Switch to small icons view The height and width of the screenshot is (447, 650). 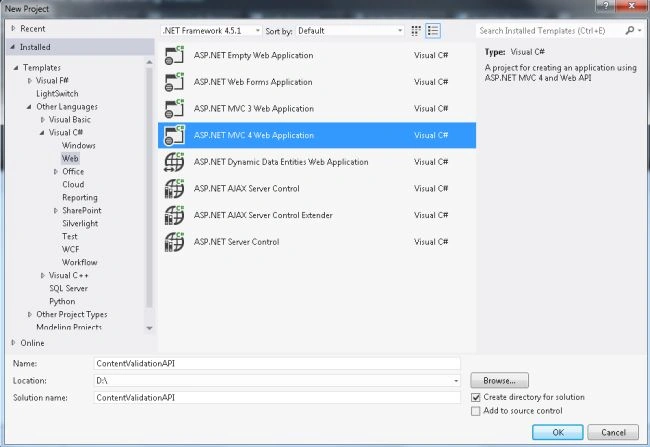pyautogui.click(x=416, y=31)
